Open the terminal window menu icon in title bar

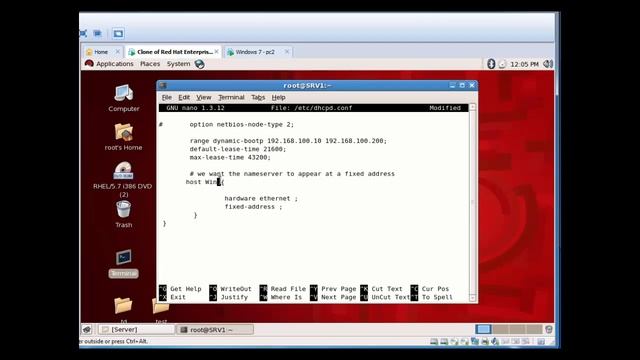(163, 85)
